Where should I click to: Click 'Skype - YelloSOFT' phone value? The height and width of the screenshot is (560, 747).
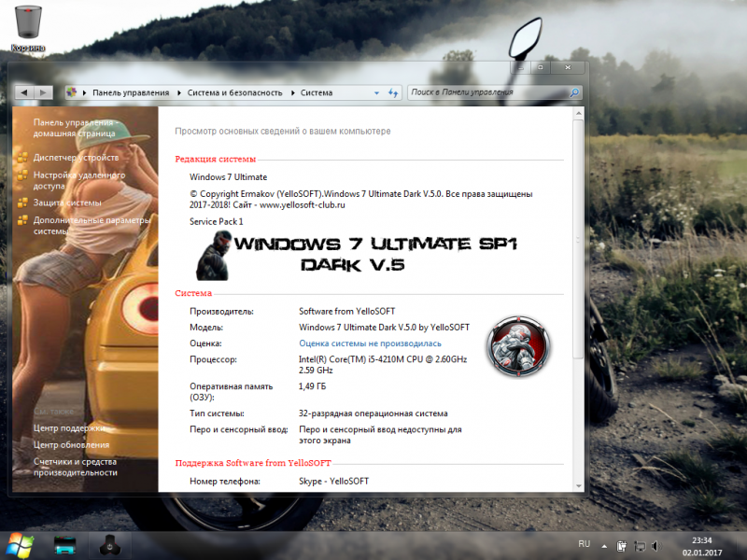pyautogui.click(x=334, y=482)
